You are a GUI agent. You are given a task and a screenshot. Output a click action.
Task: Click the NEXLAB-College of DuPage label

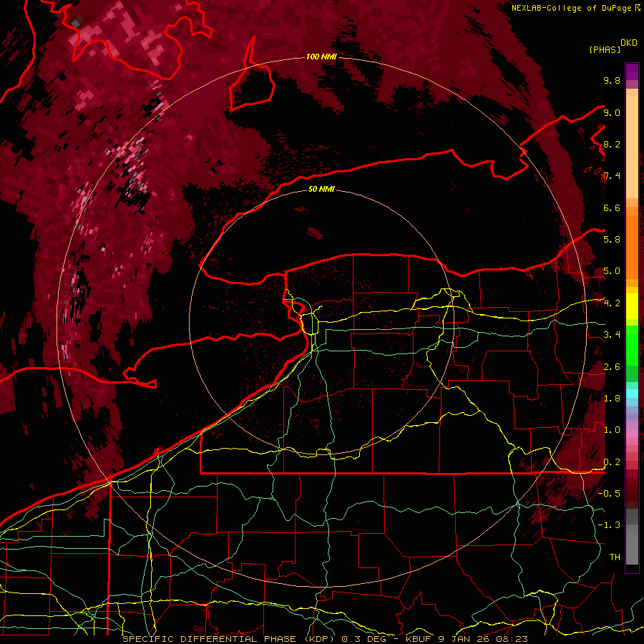tap(571, 8)
